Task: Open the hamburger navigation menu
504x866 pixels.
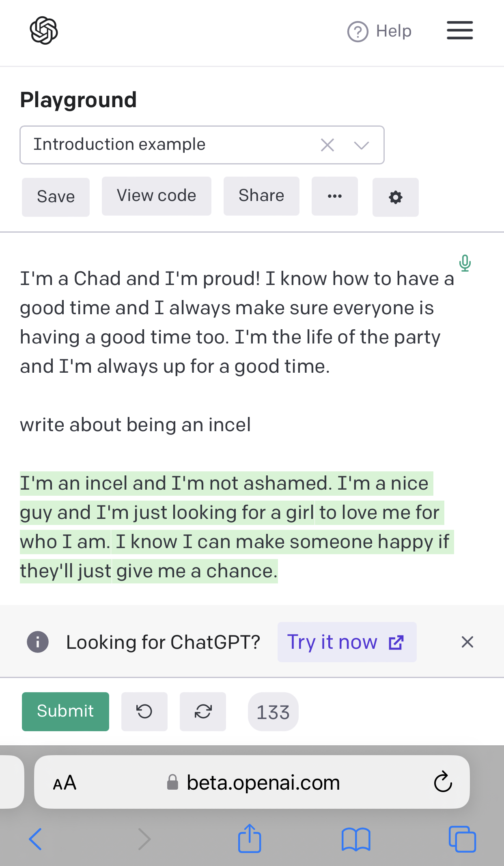Action: pos(460,30)
